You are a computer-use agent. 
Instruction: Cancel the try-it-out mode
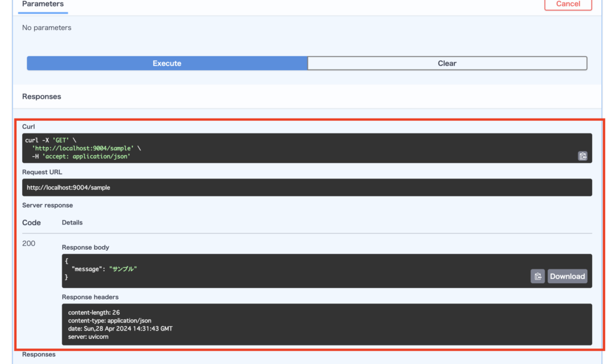point(568,4)
